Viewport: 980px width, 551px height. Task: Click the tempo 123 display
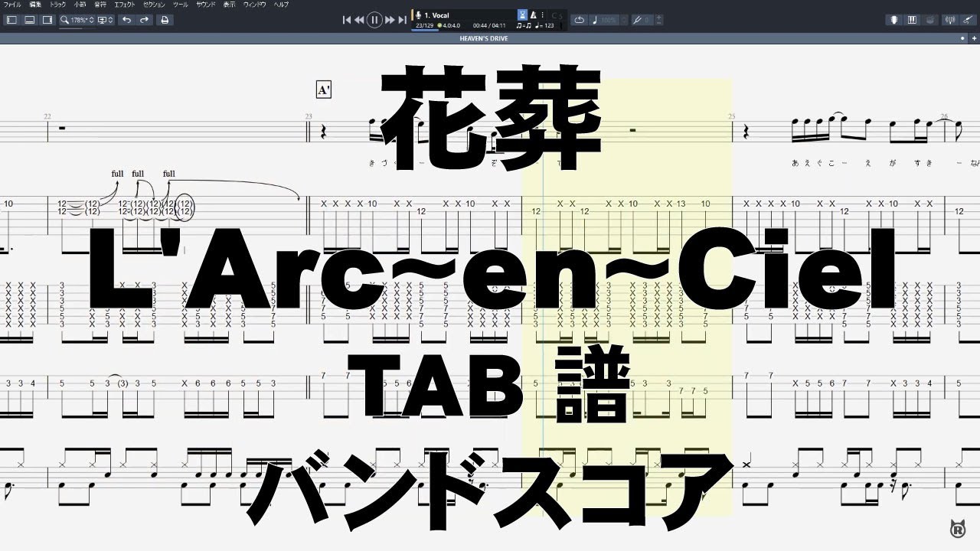click(x=545, y=26)
